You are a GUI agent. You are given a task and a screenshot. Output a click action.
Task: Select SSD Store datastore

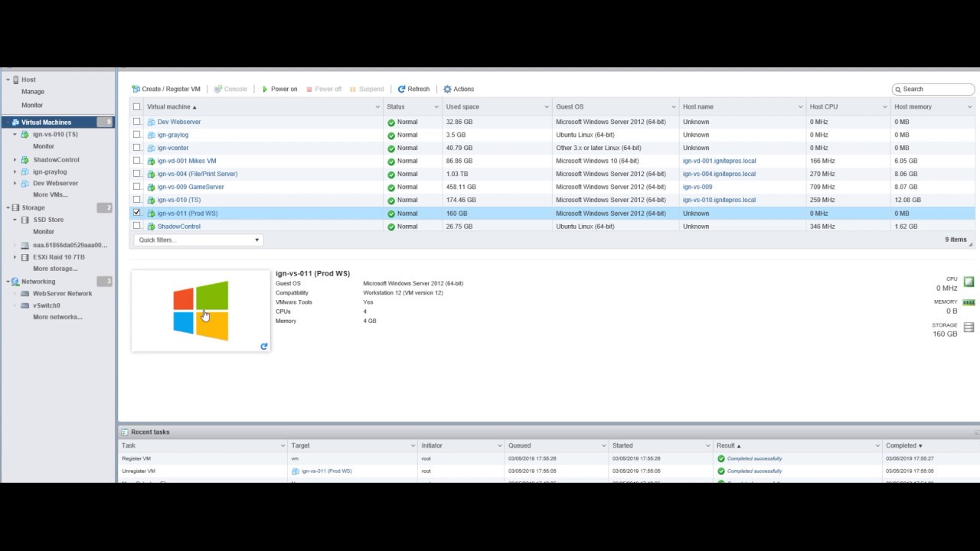click(x=48, y=220)
